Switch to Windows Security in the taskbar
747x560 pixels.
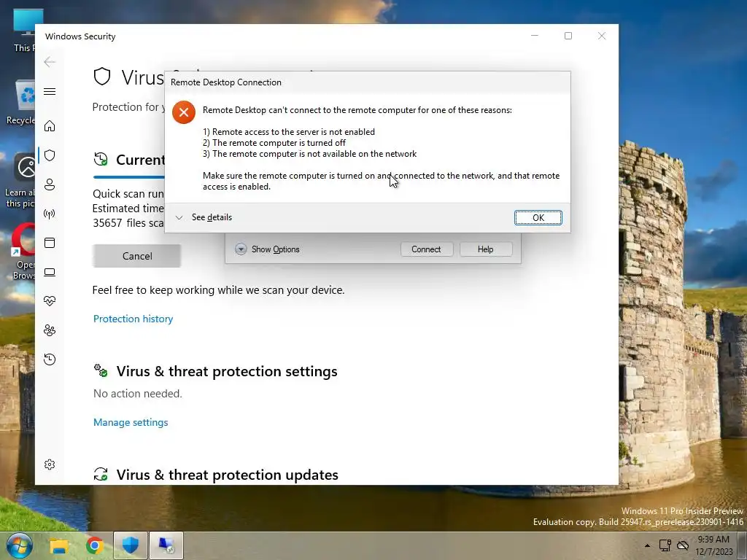click(x=131, y=545)
